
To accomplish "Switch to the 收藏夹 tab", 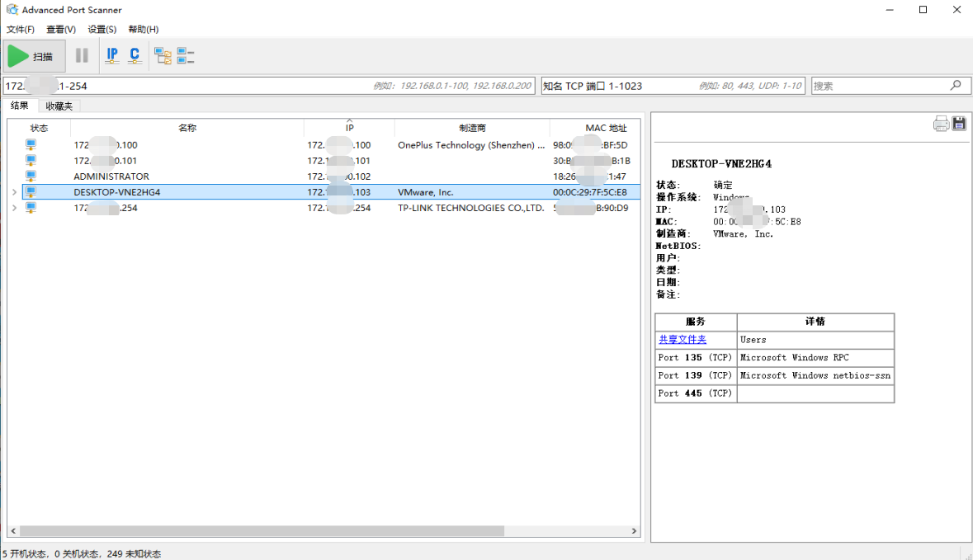I will coord(59,106).
